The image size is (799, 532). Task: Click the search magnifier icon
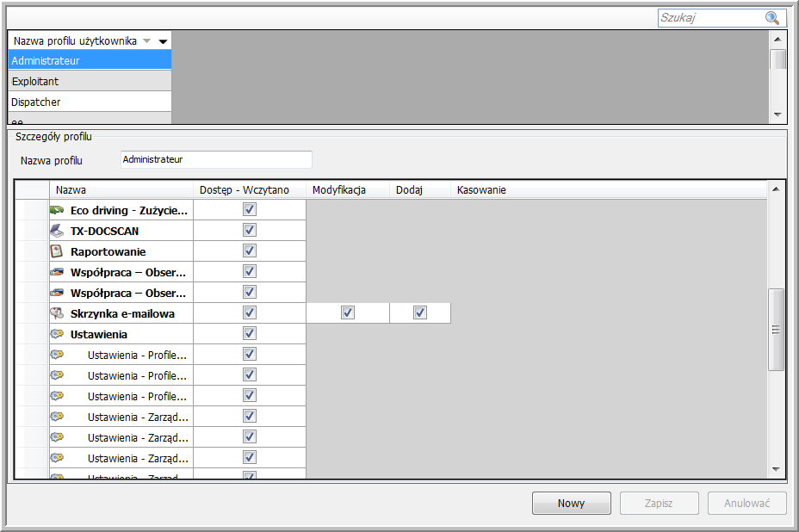[771, 18]
